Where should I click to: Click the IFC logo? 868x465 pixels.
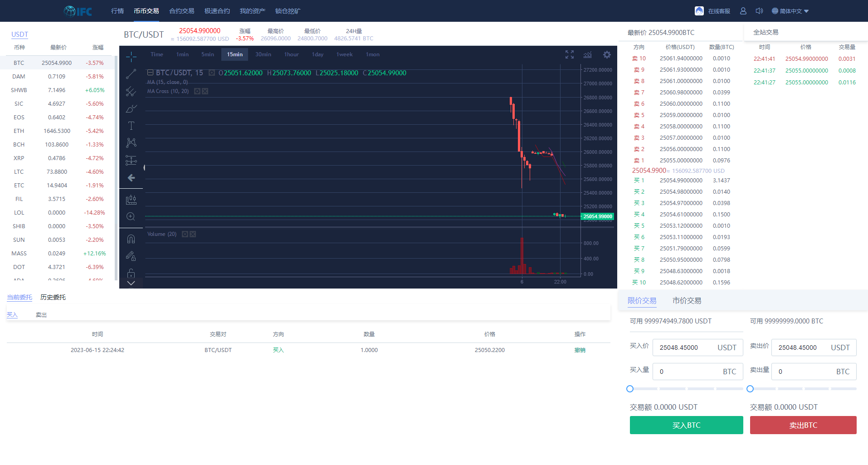(x=78, y=11)
